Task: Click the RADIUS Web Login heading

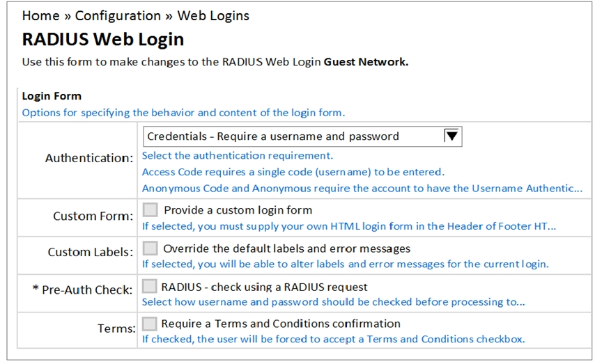Action: click(103, 40)
